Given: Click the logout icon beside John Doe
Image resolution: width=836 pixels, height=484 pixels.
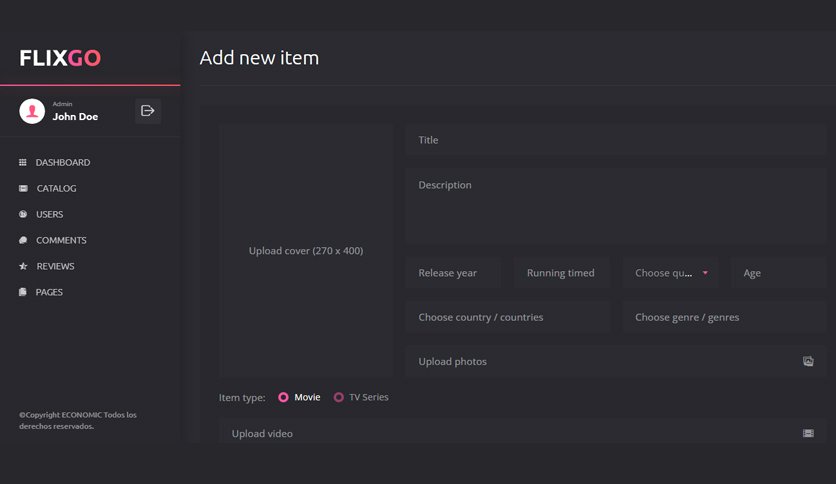Looking at the screenshot, I should point(148,111).
